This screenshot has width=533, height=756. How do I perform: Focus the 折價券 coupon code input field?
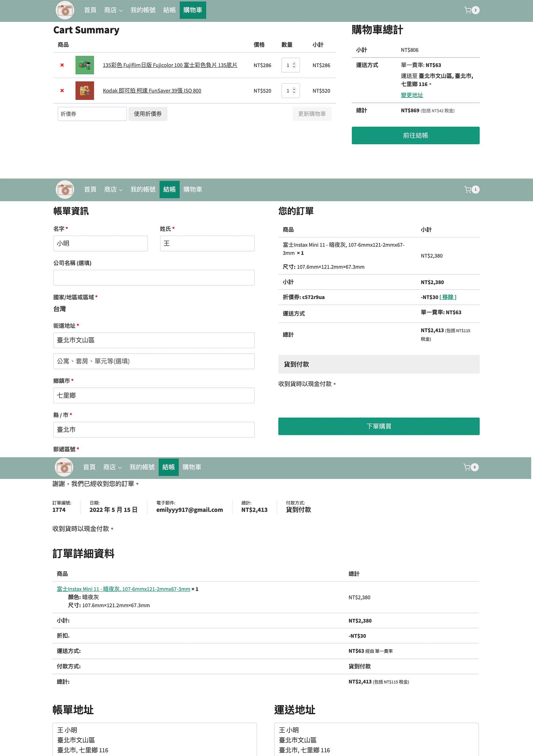tap(92, 114)
